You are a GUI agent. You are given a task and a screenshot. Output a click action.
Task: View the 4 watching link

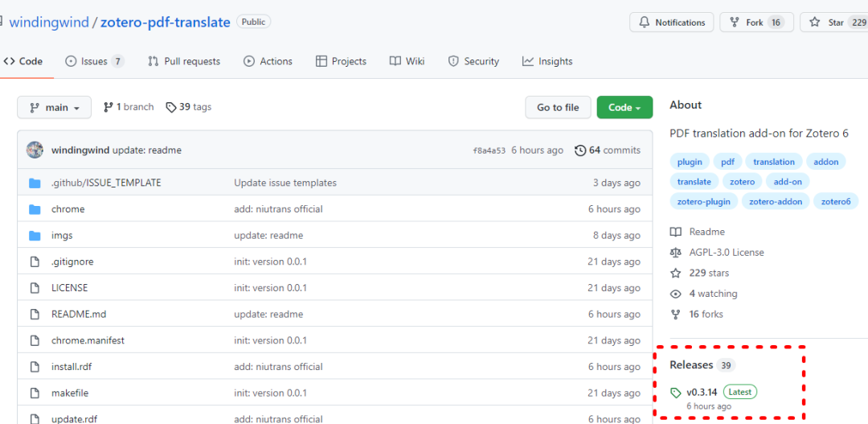click(703, 293)
